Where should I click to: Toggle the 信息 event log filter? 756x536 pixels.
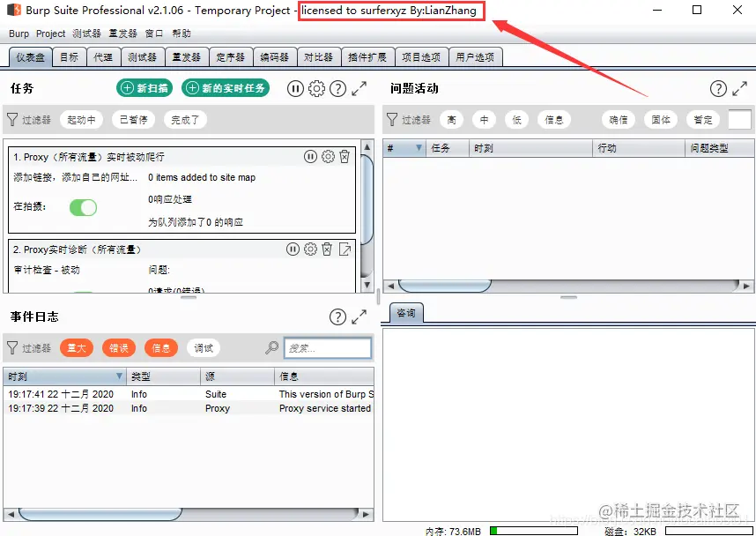(161, 348)
